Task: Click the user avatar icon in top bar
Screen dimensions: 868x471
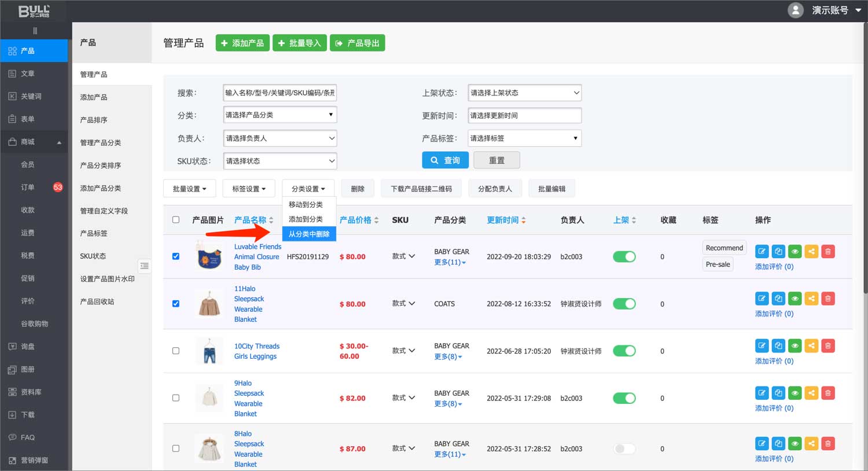Action: [796, 10]
